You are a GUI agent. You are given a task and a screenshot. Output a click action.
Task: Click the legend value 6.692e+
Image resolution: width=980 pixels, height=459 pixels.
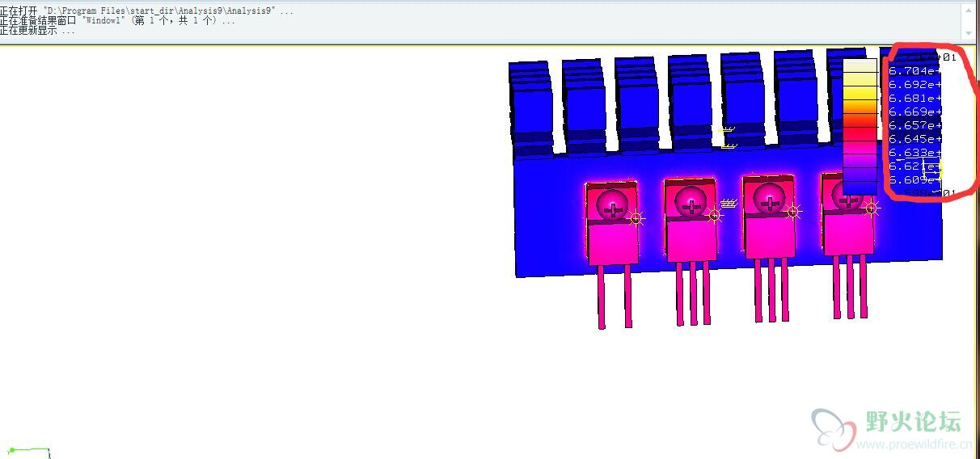tap(915, 84)
